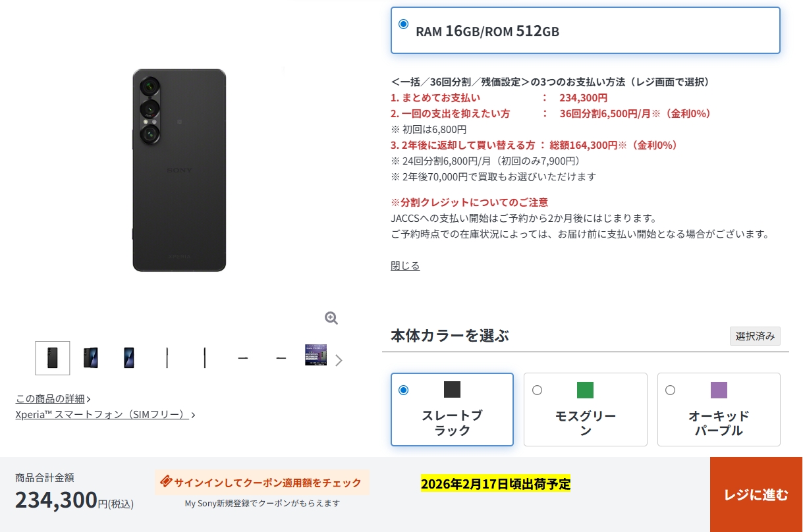Screen dimensions: 803x532
Task: Choose モスグリーン color radio button
Action: click(x=537, y=390)
